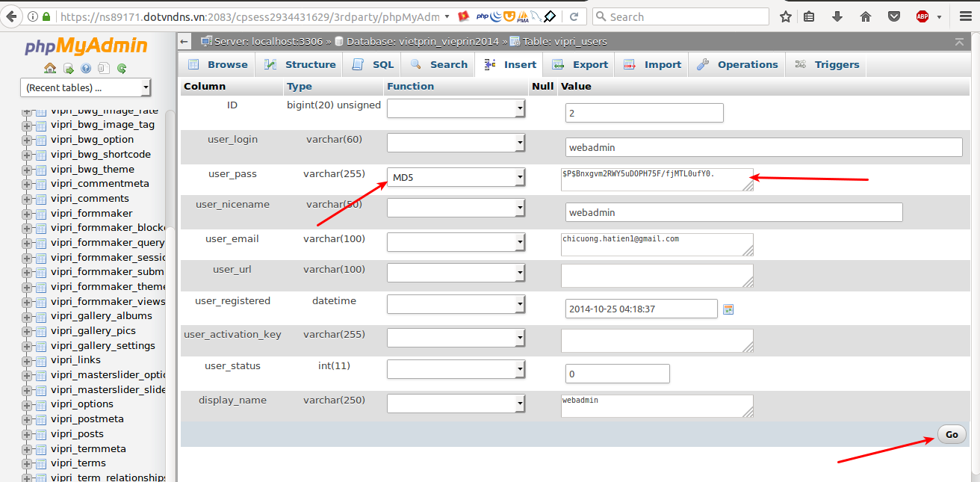Click the user_pass hash value textarea
The width and height of the screenshot is (980, 482).
click(x=657, y=179)
